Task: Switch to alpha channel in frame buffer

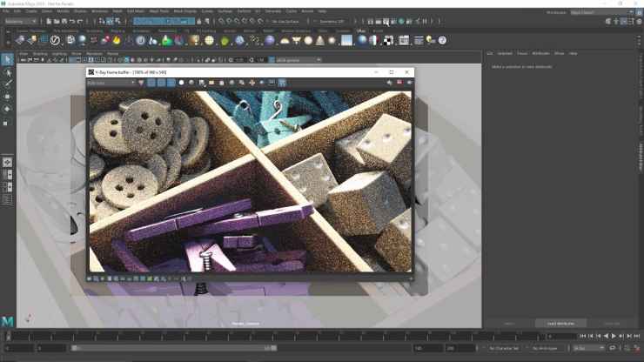Action: pyautogui.click(x=180, y=83)
